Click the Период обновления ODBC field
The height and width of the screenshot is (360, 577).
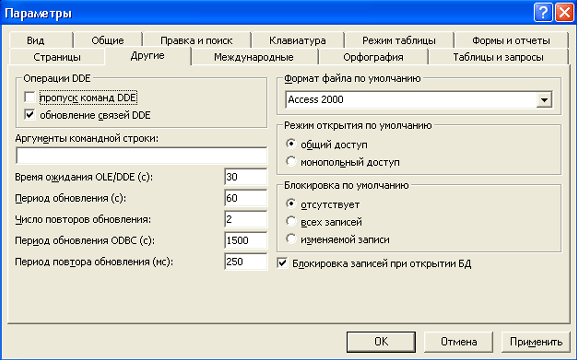pyautogui.click(x=245, y=240)
